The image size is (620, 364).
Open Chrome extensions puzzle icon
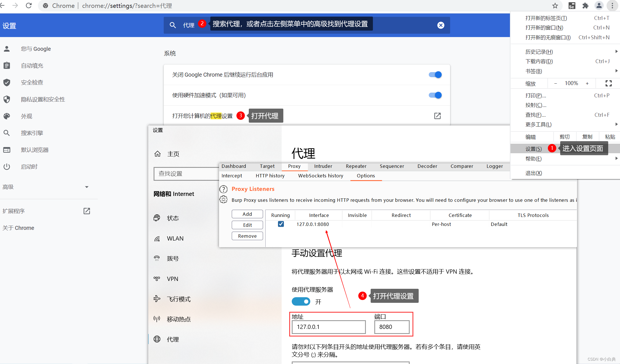tap(585, 5)
